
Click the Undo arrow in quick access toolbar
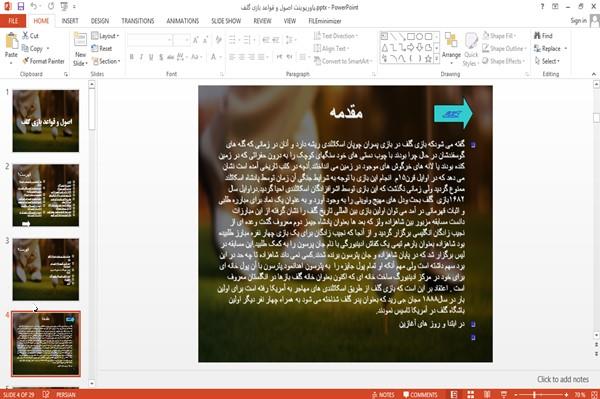34,6
